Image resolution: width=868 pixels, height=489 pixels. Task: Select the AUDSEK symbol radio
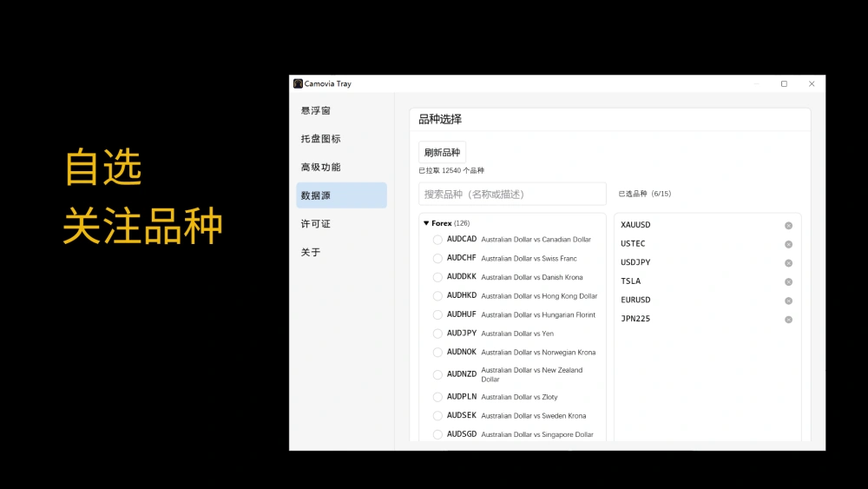437,416
